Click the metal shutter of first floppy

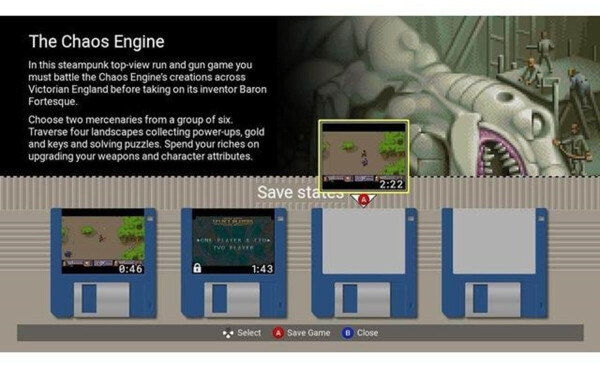click(x=101, y=300)
